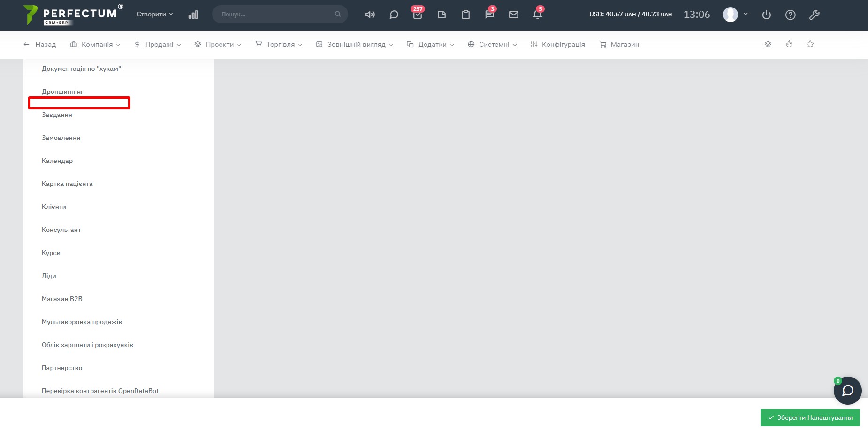Click the star favorites icon

click(x=810, y=44)
